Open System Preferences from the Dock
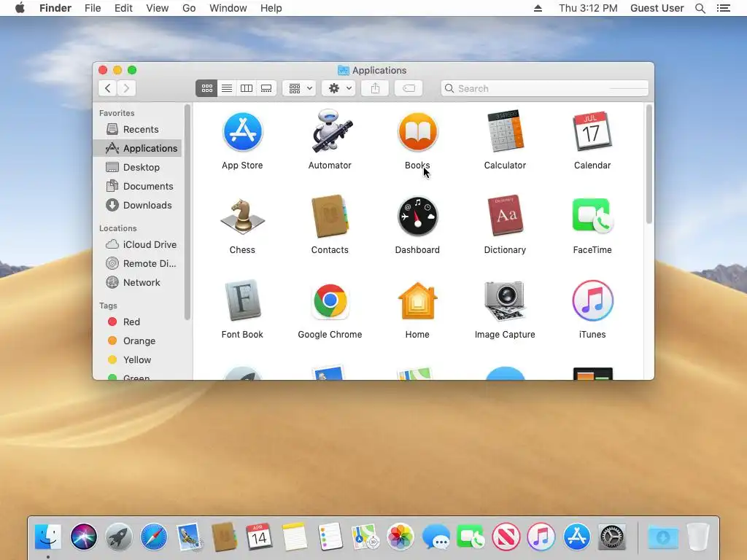This screenshot has height=560, width=747. [x=612, y=537]
